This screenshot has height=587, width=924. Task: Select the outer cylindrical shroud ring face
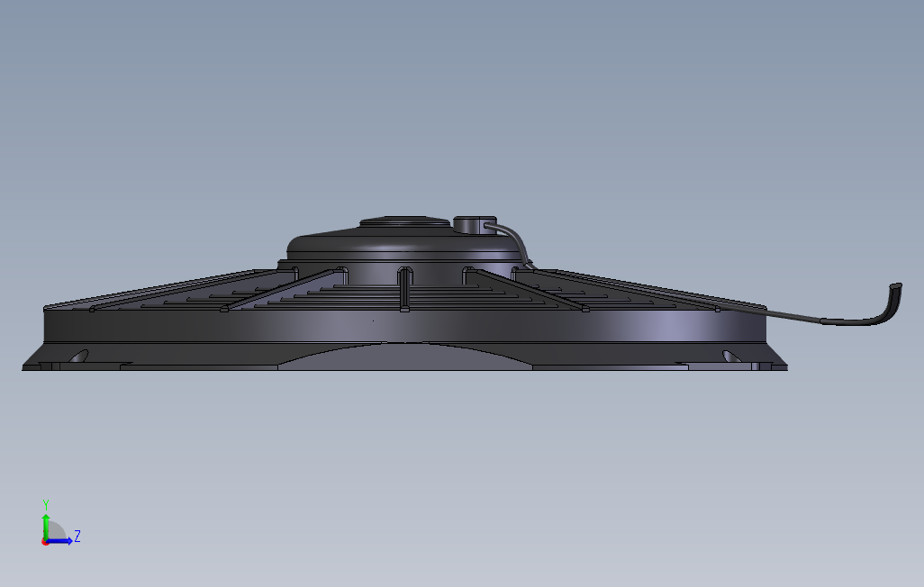pos(405,326)
